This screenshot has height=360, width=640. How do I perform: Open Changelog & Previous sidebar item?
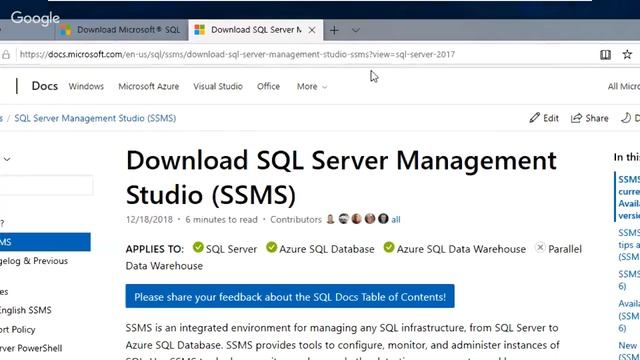point(34,261)
